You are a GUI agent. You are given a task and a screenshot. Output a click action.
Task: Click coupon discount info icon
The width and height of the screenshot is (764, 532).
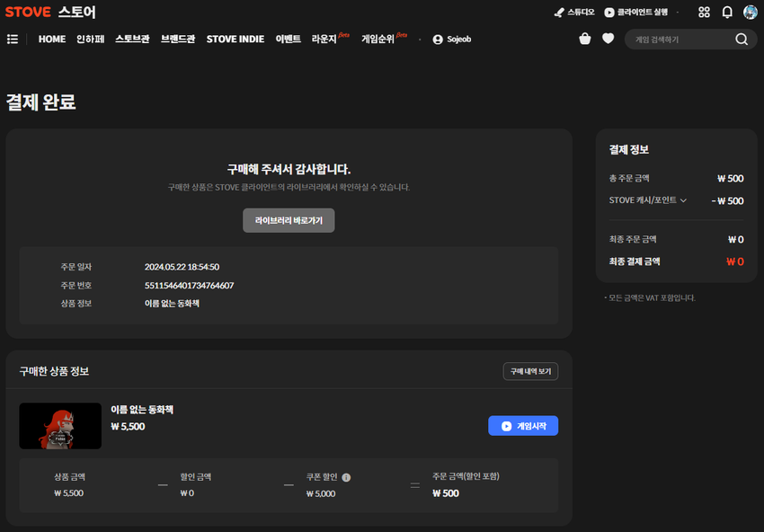[346, 477]
